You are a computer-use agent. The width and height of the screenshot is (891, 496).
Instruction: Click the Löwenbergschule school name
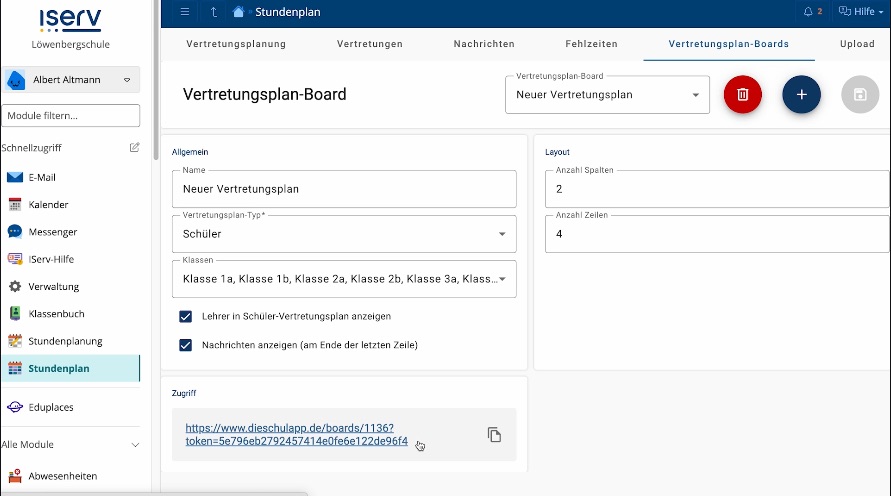(70, 44)
